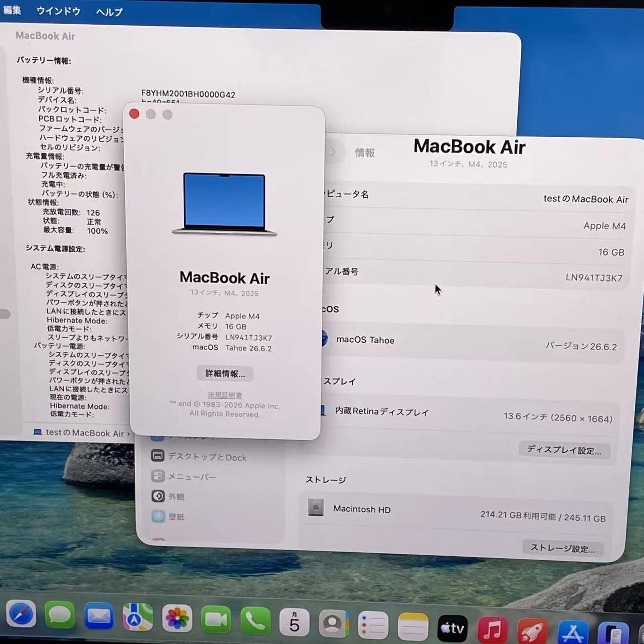Open the Mail app in the Dock
The width and height of the screenshot is (644, 644).
point(99,617)
